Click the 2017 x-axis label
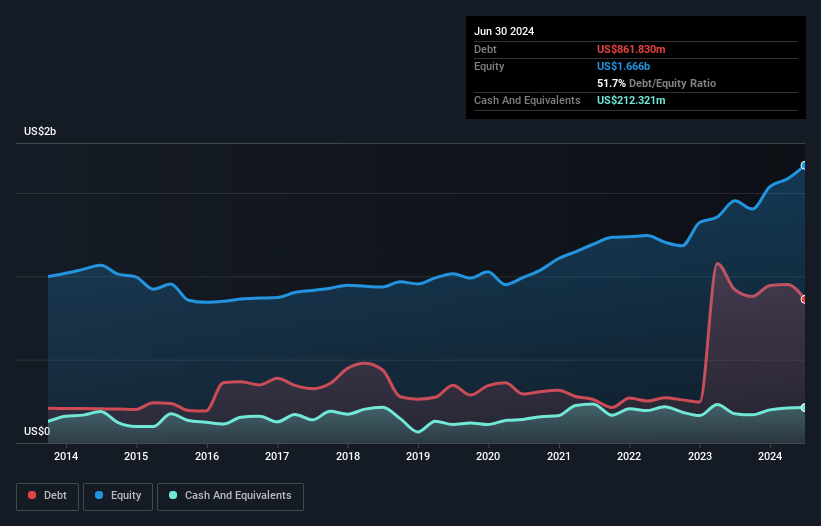The image size is (821, 526). click(277, 456)
